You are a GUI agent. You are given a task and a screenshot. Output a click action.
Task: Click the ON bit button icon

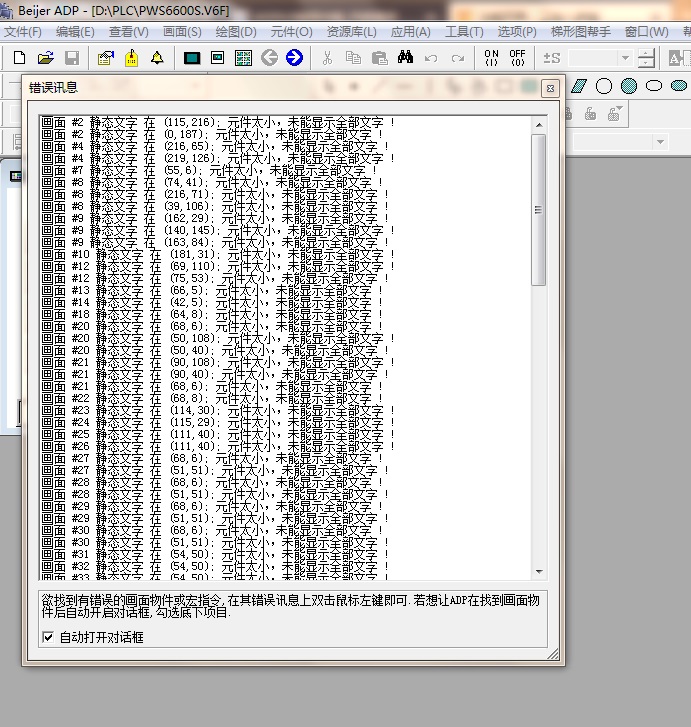coord(490,58)
